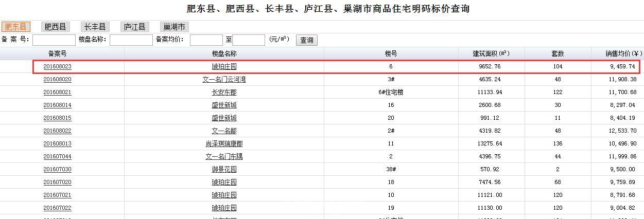644x219 pixels.
Task: Open the 尚泽琪瑞康郡 property link
Action: click(224, 144)
